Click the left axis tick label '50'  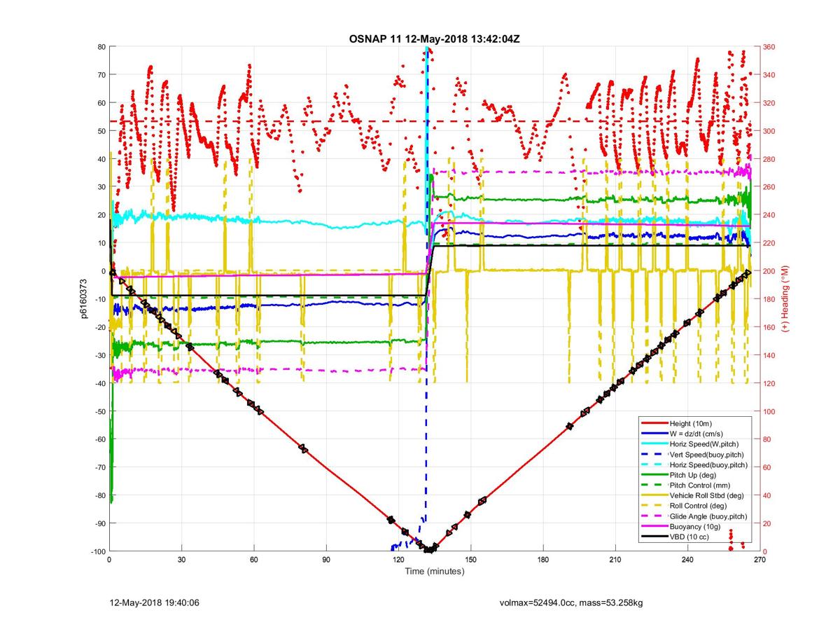tap(101, 131)
